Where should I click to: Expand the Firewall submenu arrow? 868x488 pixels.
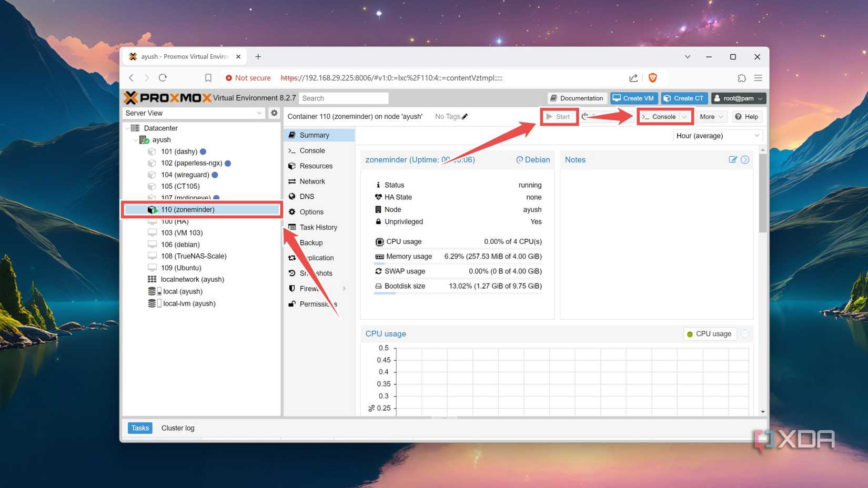coord(345,288)
